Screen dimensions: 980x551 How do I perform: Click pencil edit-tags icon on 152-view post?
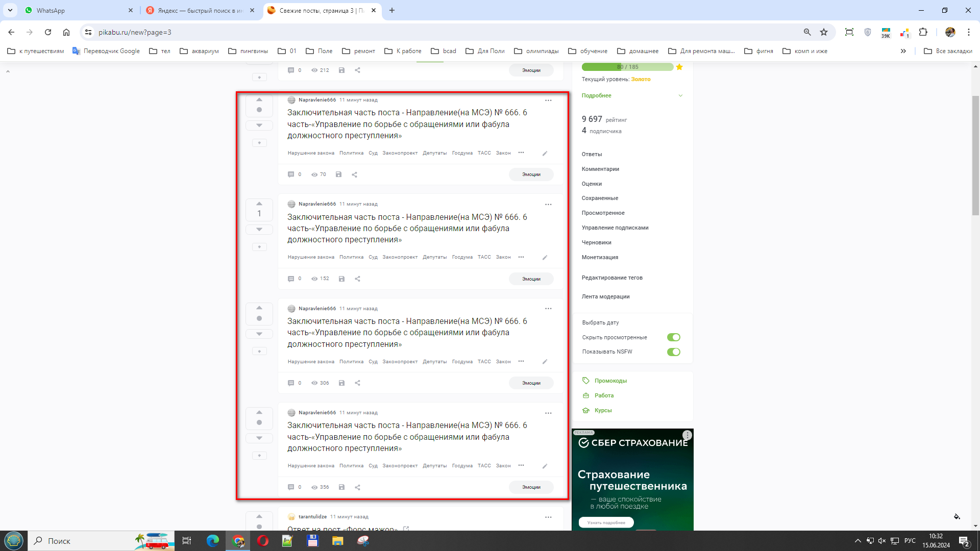pos(545,258)
